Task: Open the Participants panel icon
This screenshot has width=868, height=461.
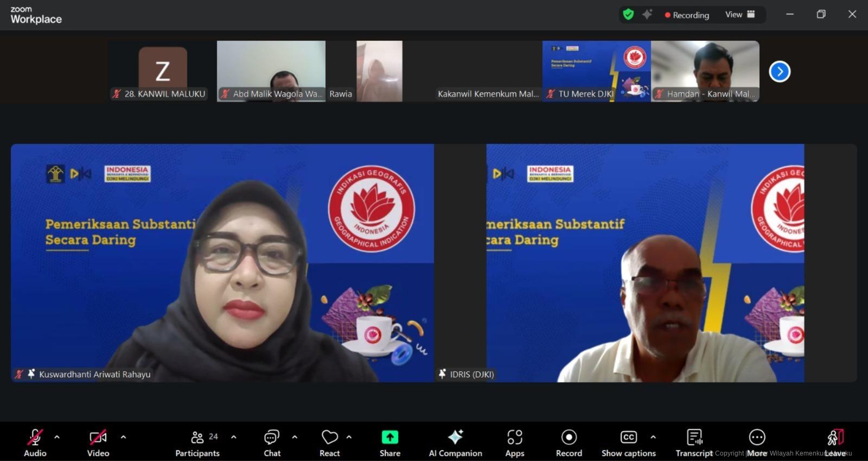Action: (197, 437)
